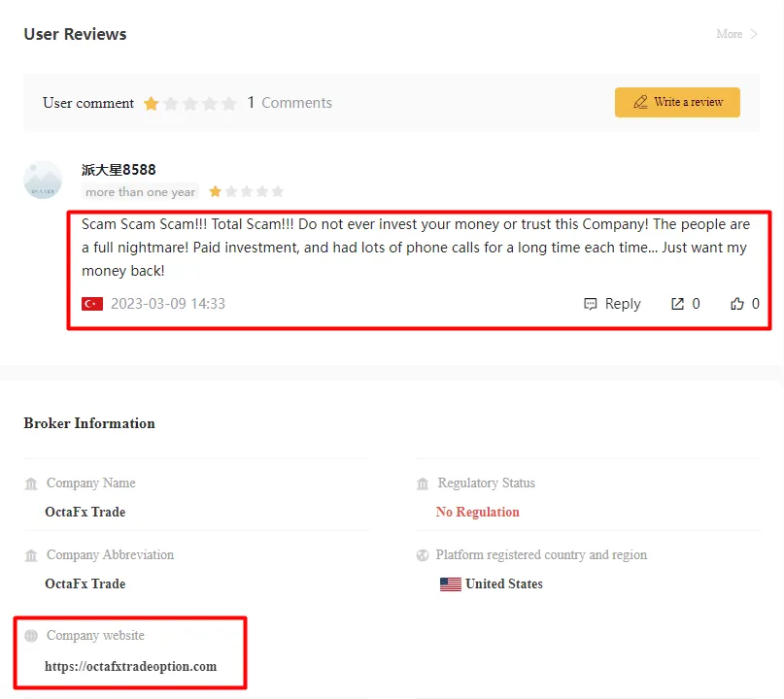Share the review with the share icon
This screenshot has width=784, height=699.
pos(677,304)
